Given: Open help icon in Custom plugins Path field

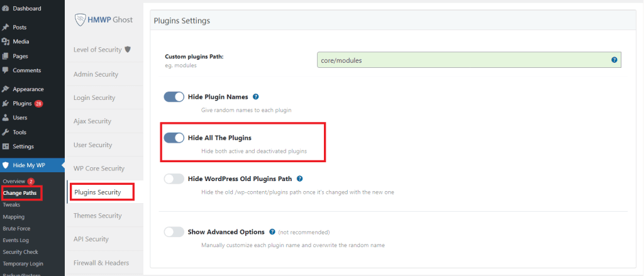Looking at the screenshot, I should [x=614, y=60].
